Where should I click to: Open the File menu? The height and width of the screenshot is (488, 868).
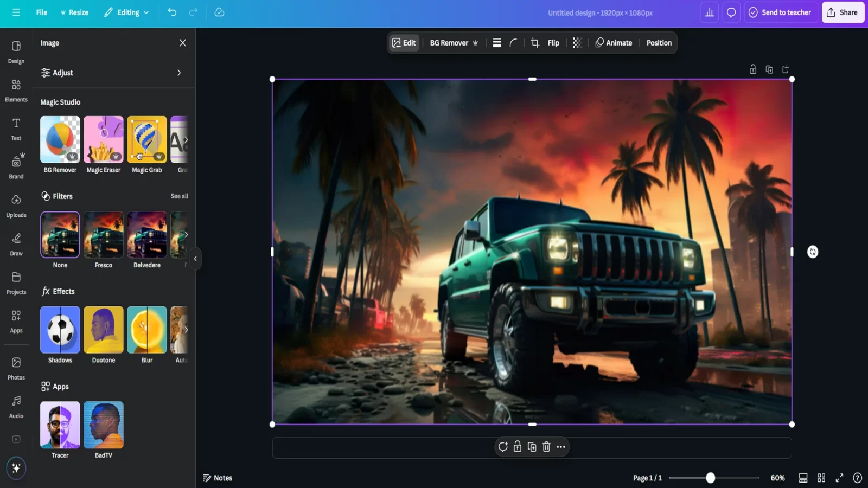(42, 12)
